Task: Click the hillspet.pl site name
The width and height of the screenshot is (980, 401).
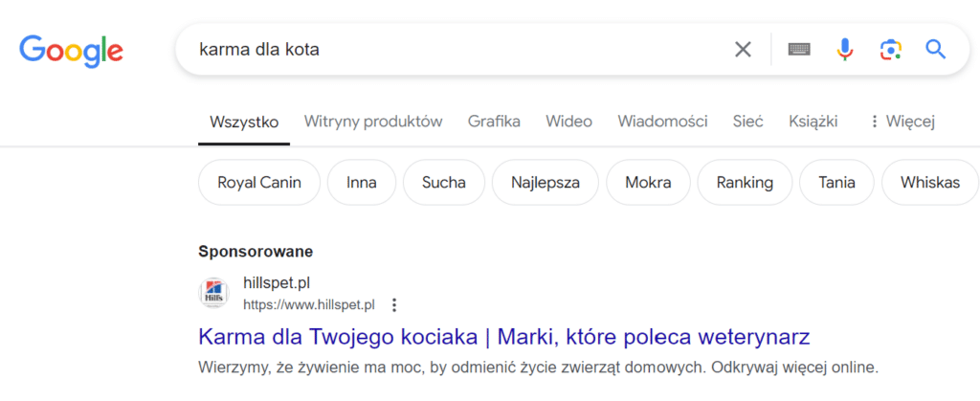Action: (277, 283)
